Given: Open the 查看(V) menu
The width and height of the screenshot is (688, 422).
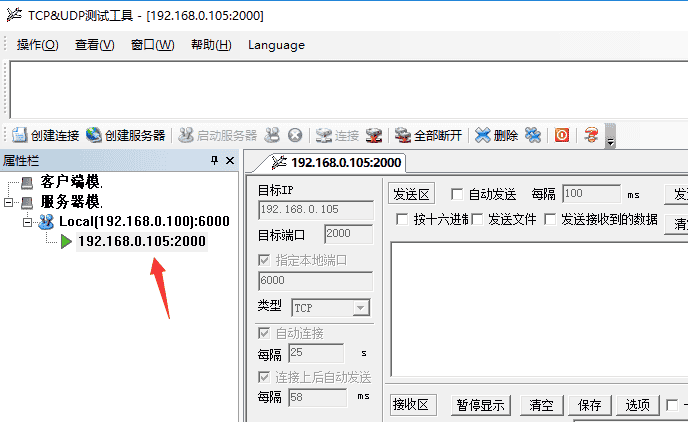Looking at the screenshot, I should 94,45.
